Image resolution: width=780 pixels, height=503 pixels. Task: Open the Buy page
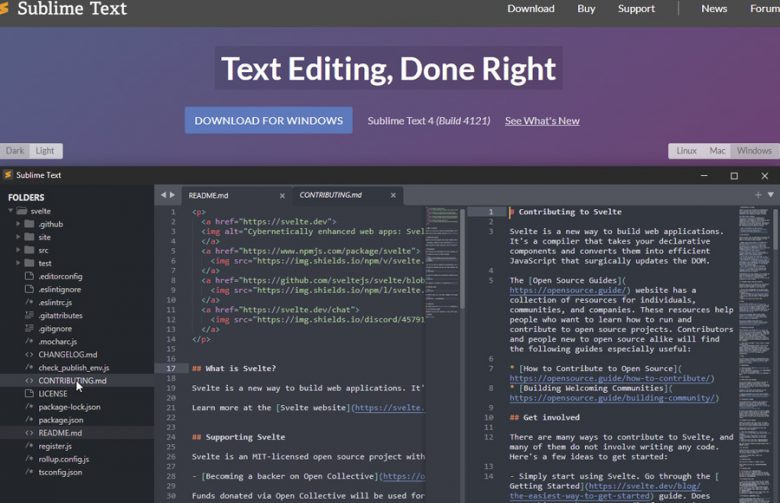click(586, 8)
